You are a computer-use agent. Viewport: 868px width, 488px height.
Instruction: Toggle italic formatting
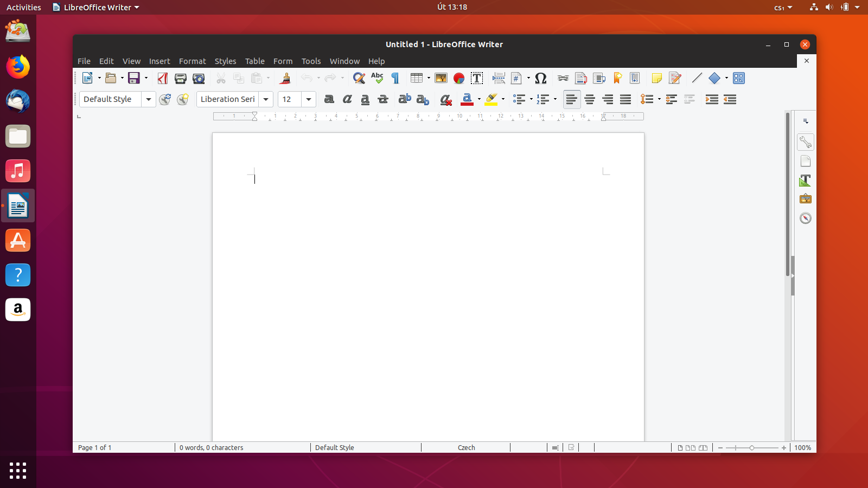(347, 99)
